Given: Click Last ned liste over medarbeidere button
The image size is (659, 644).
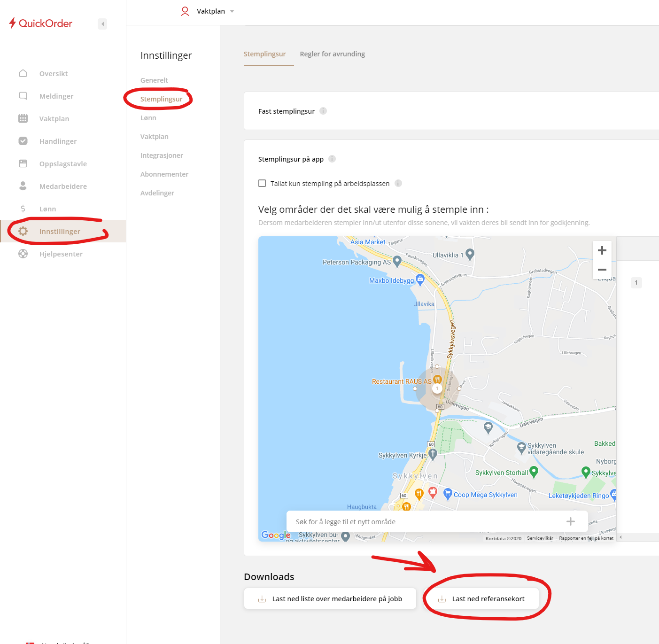Looking at the screenshot, I should click(330, 599).
